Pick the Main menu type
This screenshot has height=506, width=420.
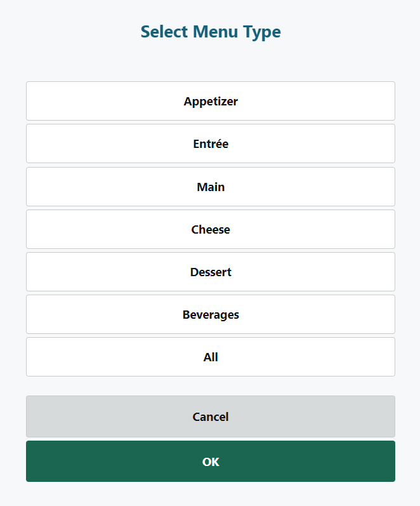click(x=211, y=187)
